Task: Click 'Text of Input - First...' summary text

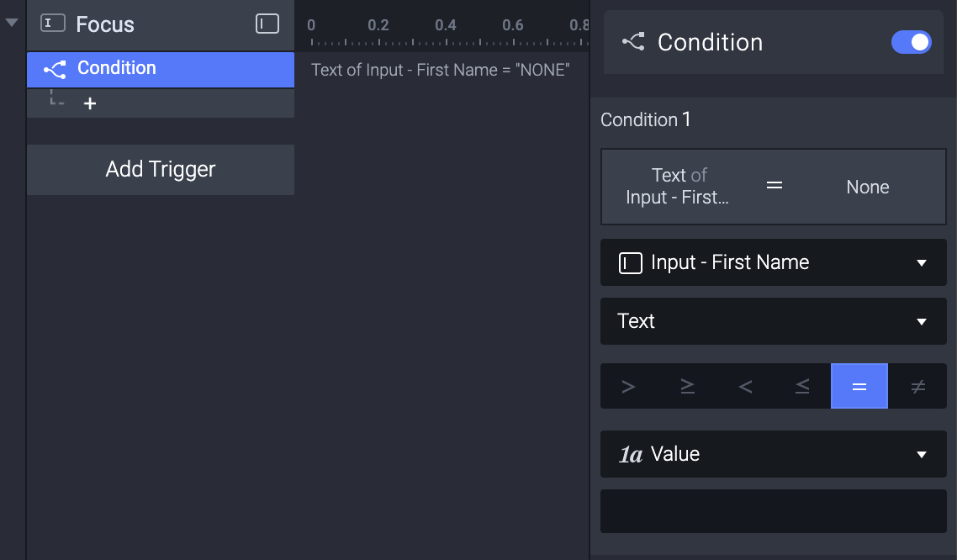Action: tap(678, 186)
